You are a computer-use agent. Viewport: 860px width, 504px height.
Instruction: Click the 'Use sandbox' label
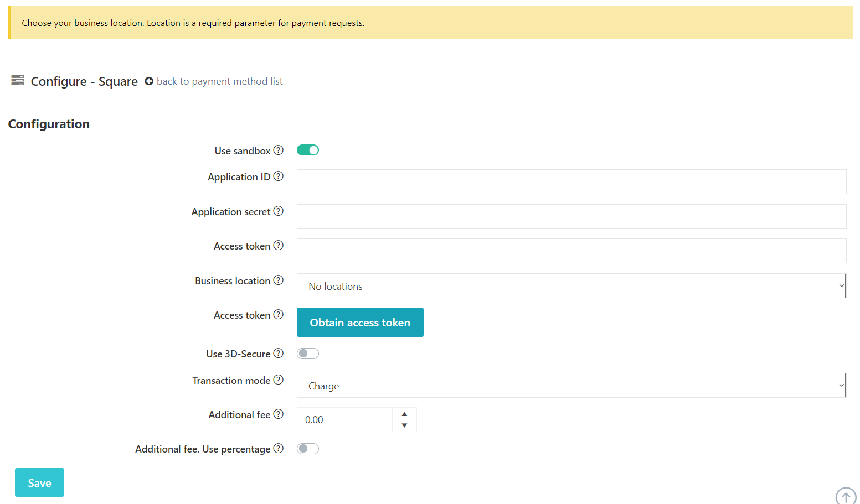click(x=243, y=151)
